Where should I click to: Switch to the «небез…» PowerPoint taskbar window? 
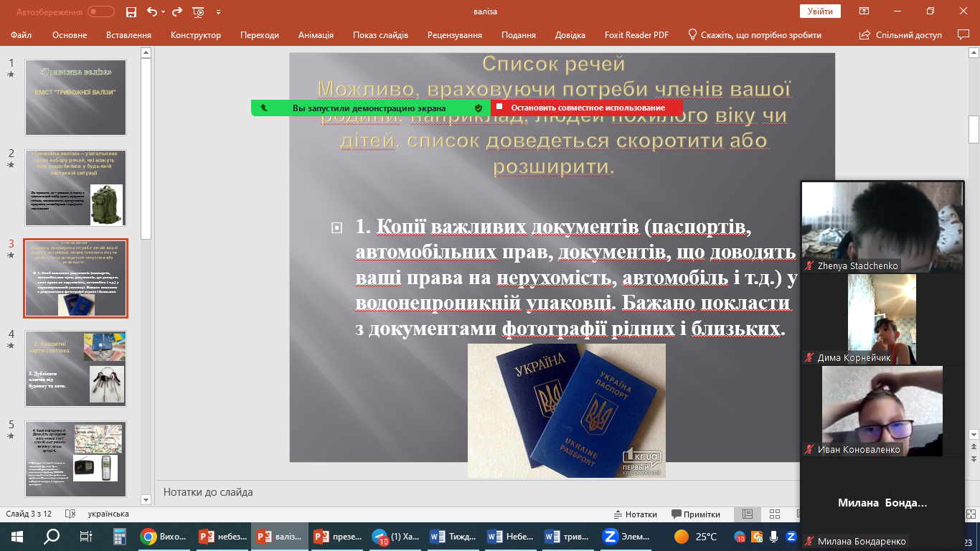tap(222, 537)
